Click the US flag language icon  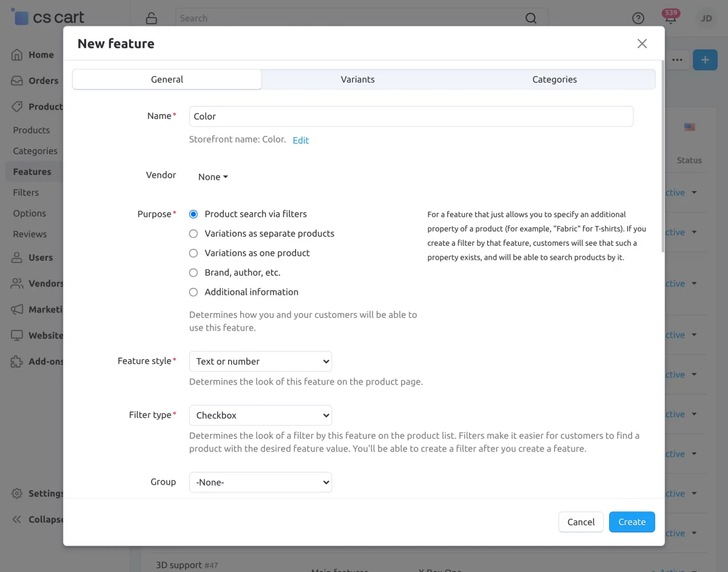point(690,127)
